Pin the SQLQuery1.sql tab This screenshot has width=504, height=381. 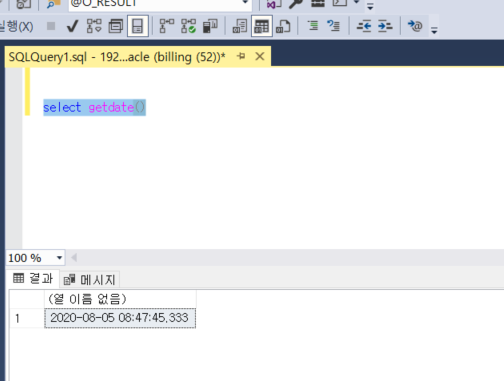(x=241, y=57)
